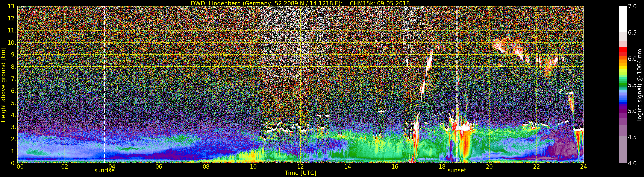
Task: Click the '3.' tick label on the height axis
Action: 13,127
